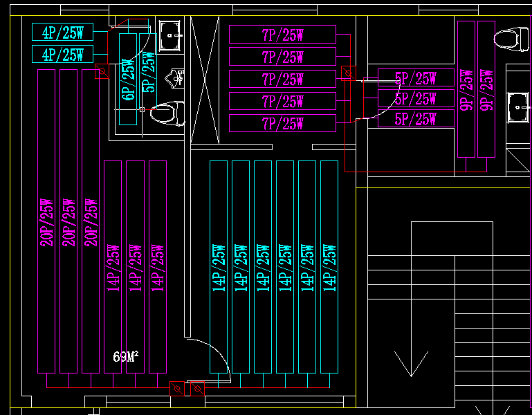Image resolution: width=532 pixels, height=415 pixels.
Task: Click the bottom magenta 7P/25W radiator block
Action: [x=282, y=124]
